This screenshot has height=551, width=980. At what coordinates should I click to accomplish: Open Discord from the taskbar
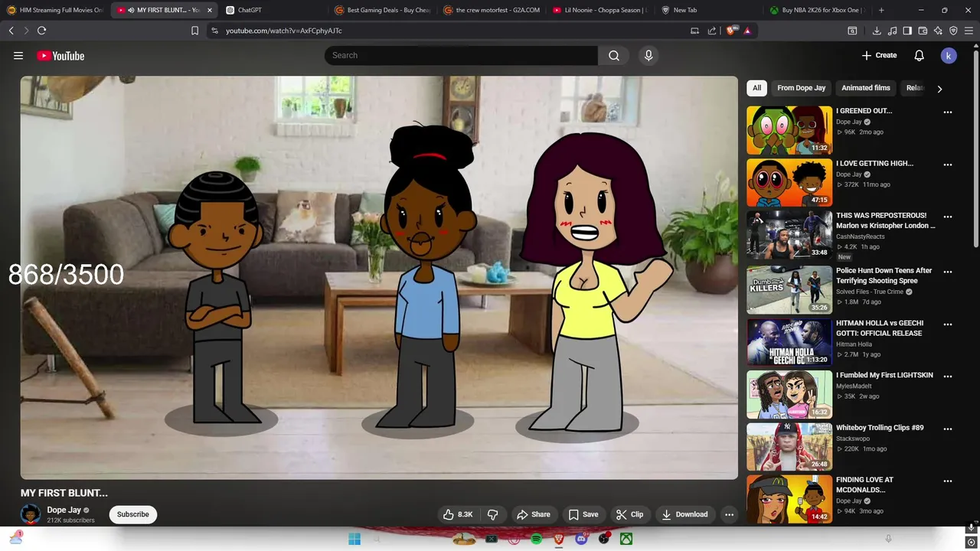click(581, 539)
